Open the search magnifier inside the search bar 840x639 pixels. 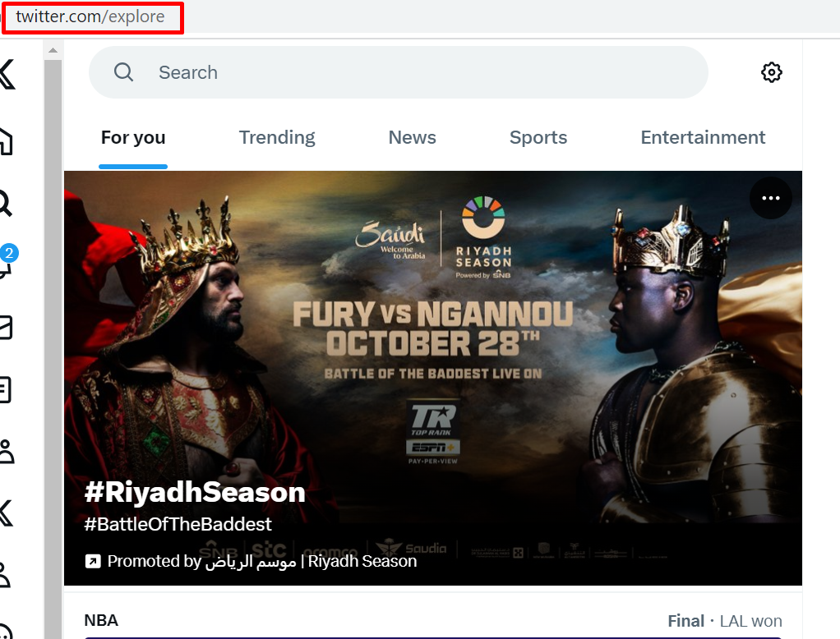tap(123, 72)
